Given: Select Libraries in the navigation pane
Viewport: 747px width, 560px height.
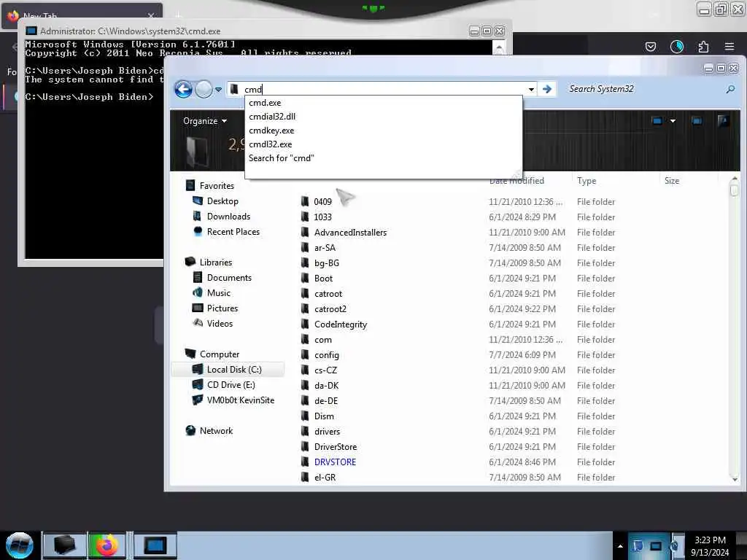Looking at the screenshot, I should [x=215, y=262].
